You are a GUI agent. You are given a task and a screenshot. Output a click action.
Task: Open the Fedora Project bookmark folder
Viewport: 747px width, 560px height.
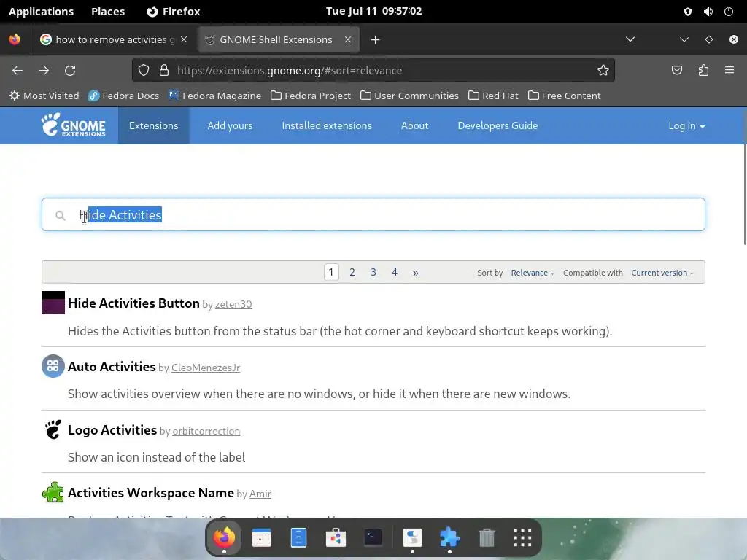311,96
